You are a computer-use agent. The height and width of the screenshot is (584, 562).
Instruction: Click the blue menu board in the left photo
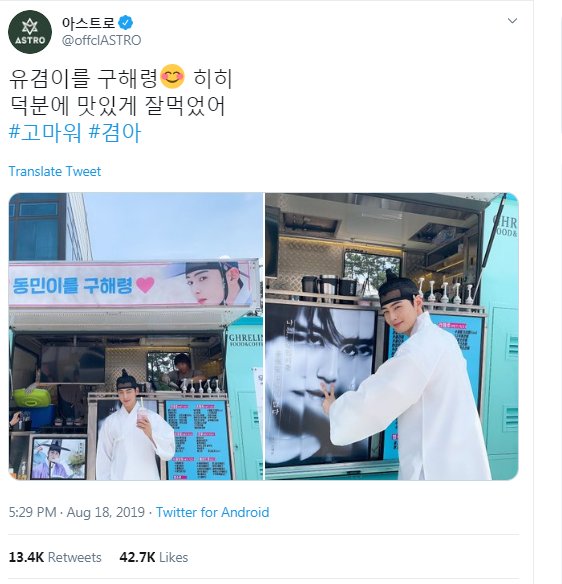point(196,440)
